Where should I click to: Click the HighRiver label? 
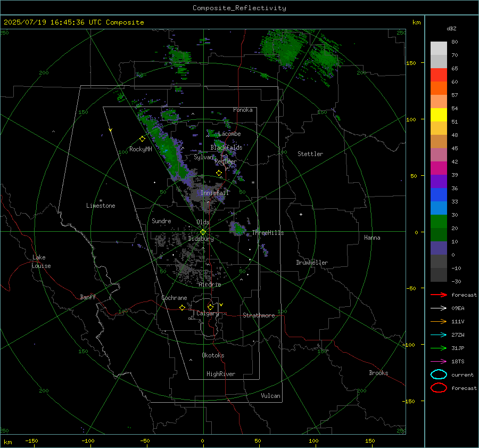pos(221,374)
